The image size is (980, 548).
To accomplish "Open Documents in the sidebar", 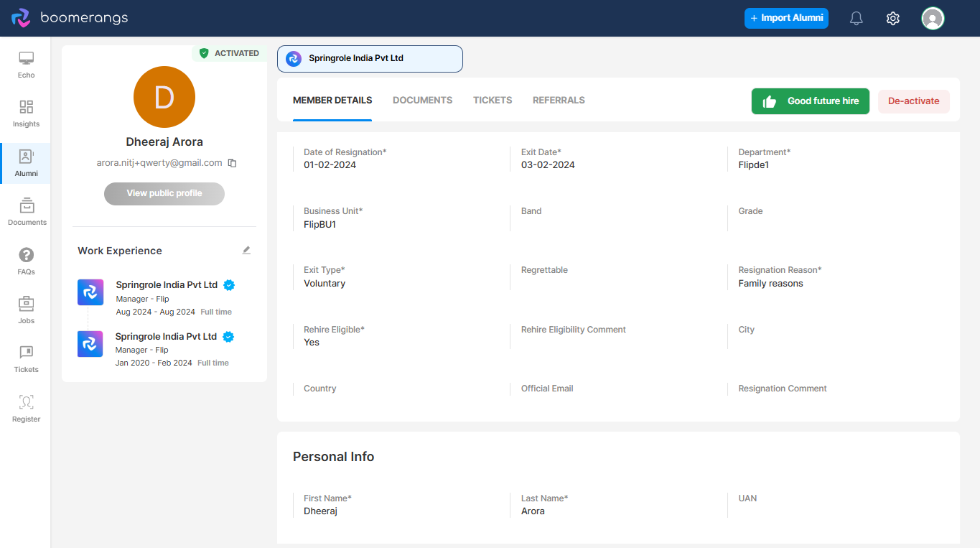I will click(x=27, y=212).
